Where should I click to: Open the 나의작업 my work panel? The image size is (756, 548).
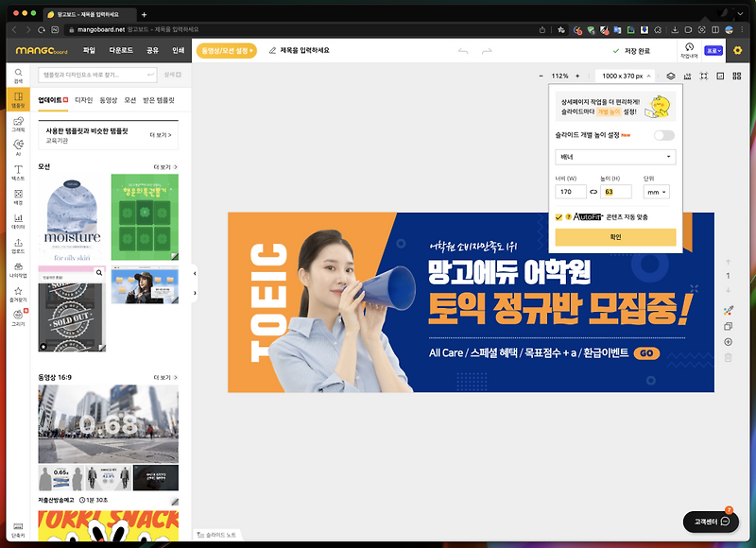(18, 270)
